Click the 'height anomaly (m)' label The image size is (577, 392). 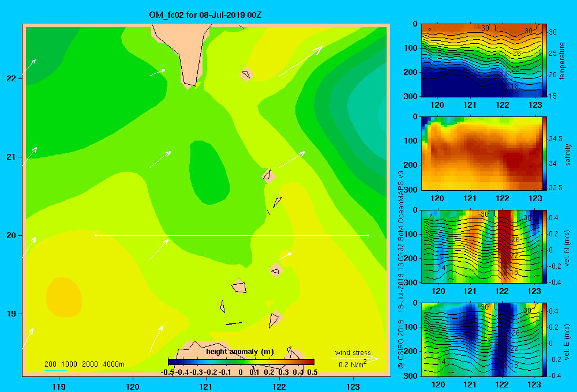point(240,352)
